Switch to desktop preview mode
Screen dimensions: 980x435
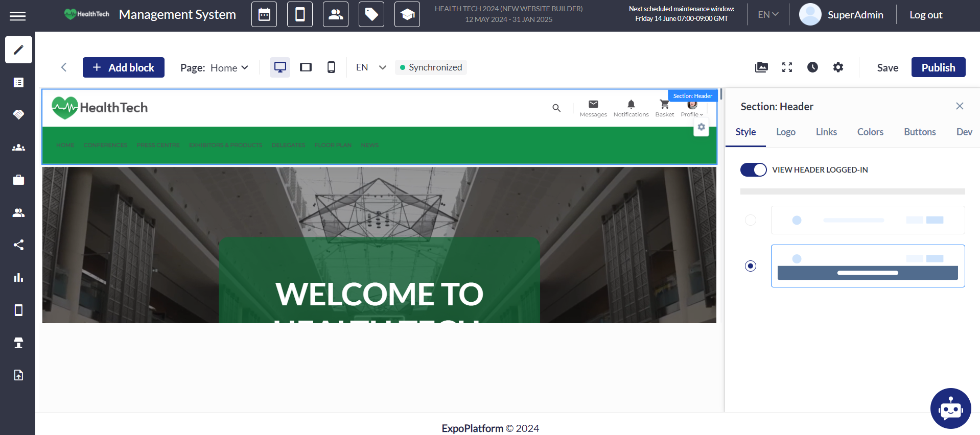coord(280,67)
